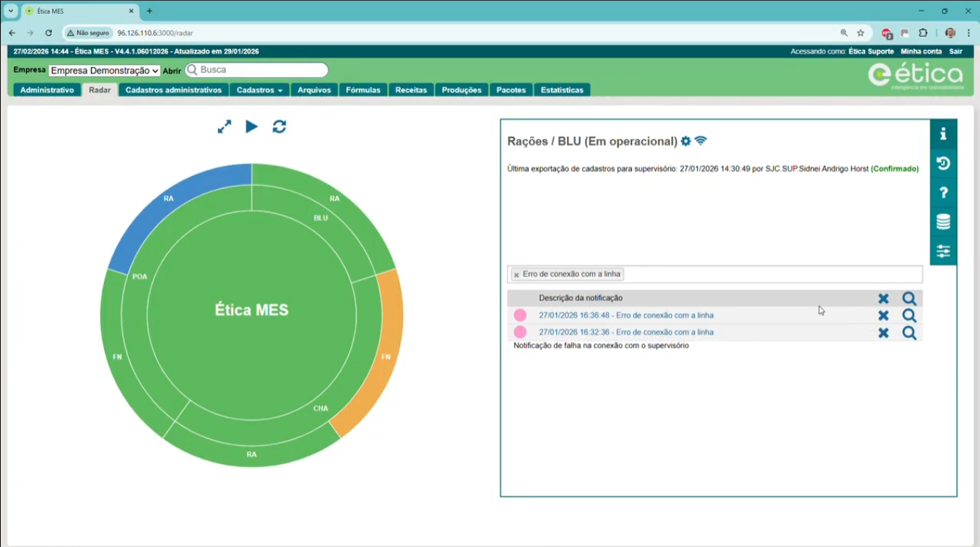Bookmark this page with star icon
The height and width of the screenshot is (547, 980).
pos(861,33)
